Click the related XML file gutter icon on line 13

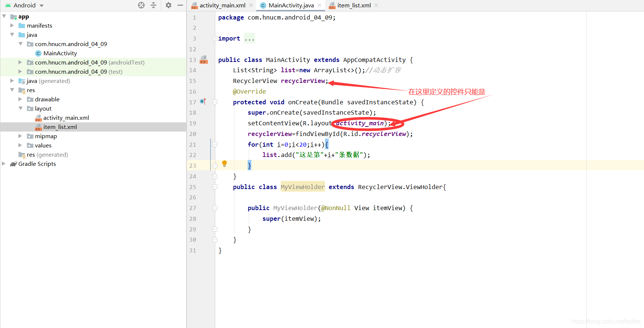(x=204, y=60)
